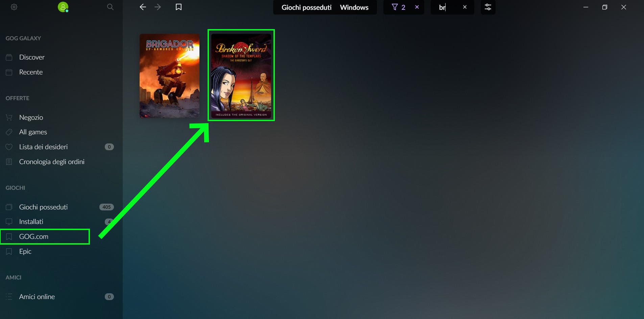The image size is (644, 319).
Task: Go to Recente in sidebar
Action: 31,72
